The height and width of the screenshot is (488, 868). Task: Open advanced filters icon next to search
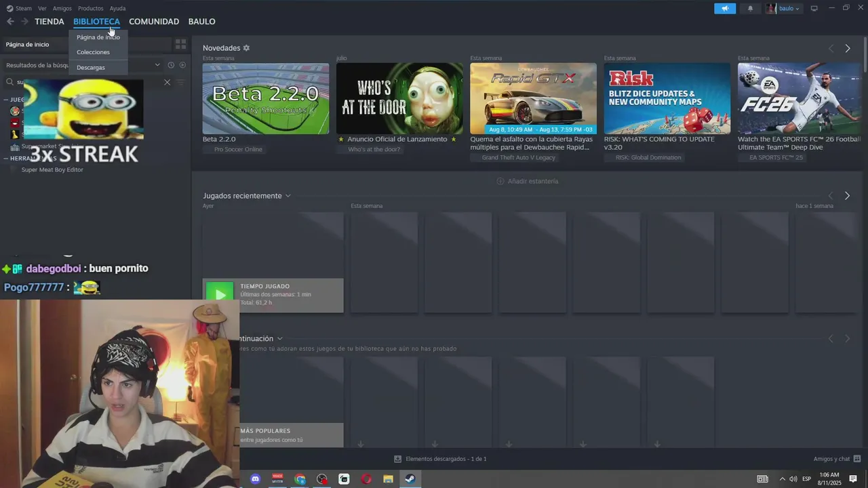click(180, 82)
